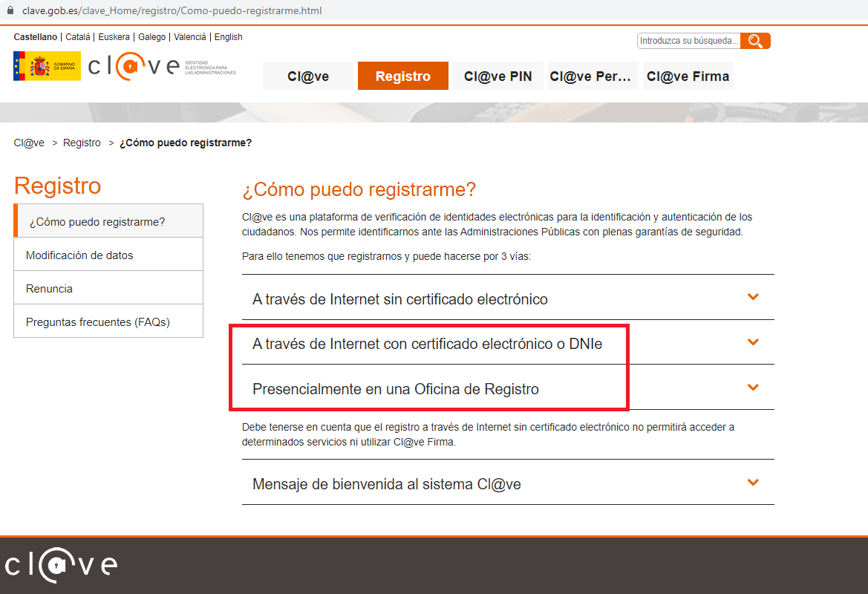Click the 'Registro' breadcrumb link
Viewport: 868px width, 594px height.
(x=82, y=143)
